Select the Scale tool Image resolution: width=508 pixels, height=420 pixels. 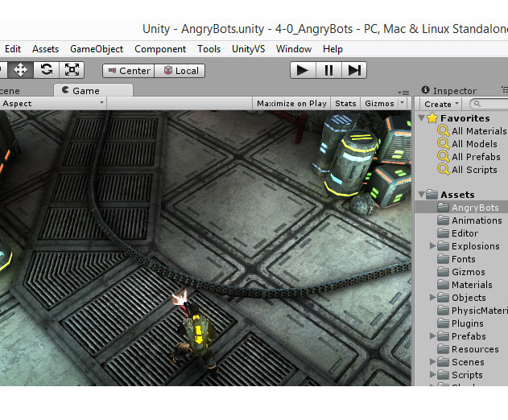click(72, 70)
